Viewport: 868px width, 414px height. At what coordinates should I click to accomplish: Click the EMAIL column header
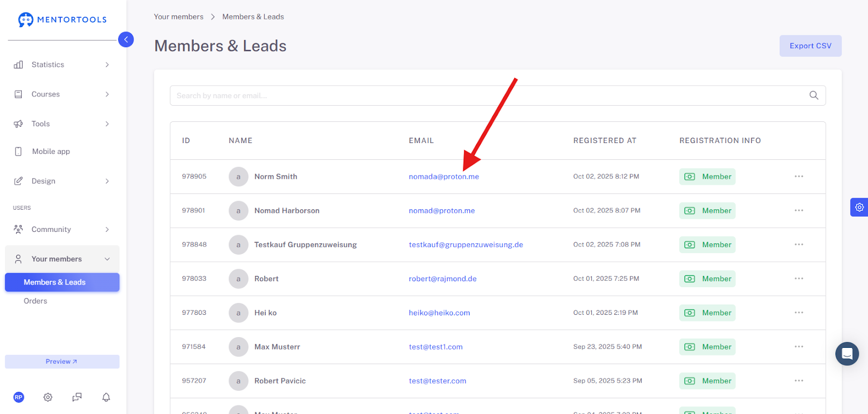(422, 140)
